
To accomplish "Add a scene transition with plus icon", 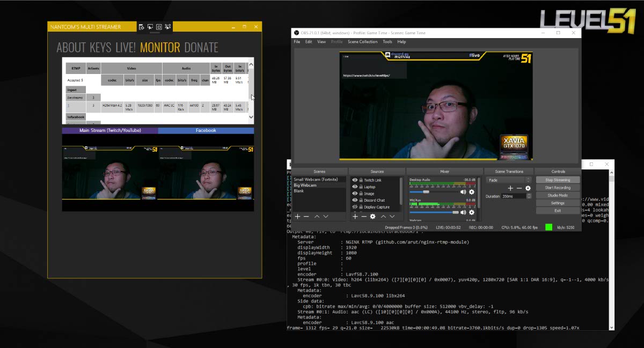I will (x=510, y=188).
